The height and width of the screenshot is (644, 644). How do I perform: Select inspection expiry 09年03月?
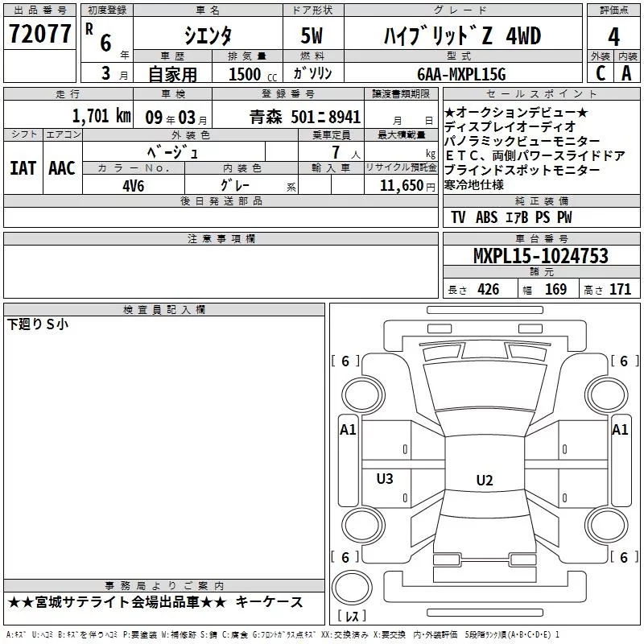tap(176, 118)
